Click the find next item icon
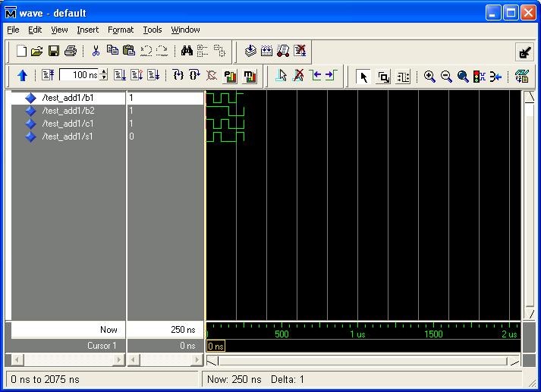 tap(219, 51)
